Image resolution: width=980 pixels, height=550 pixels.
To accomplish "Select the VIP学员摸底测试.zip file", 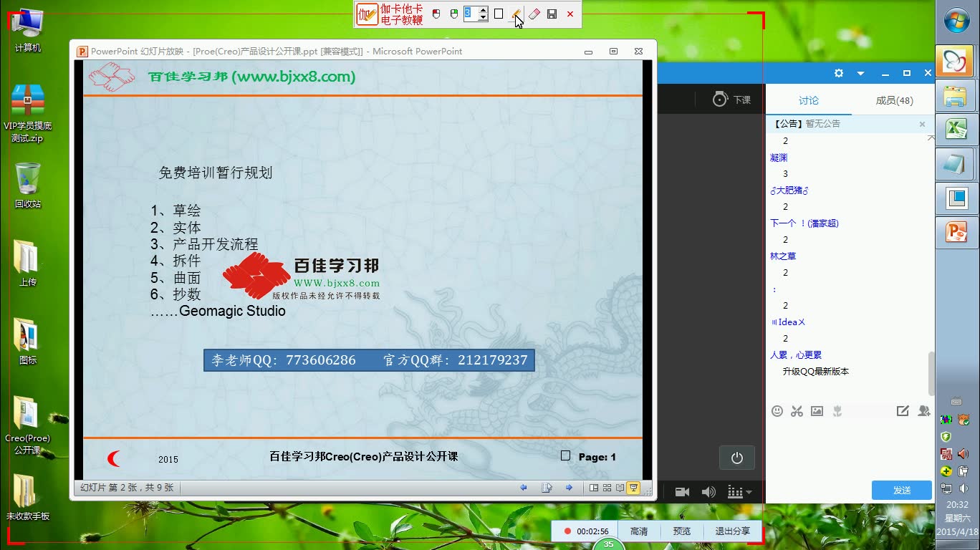I will pyautogui.click(x=28, y=113).
